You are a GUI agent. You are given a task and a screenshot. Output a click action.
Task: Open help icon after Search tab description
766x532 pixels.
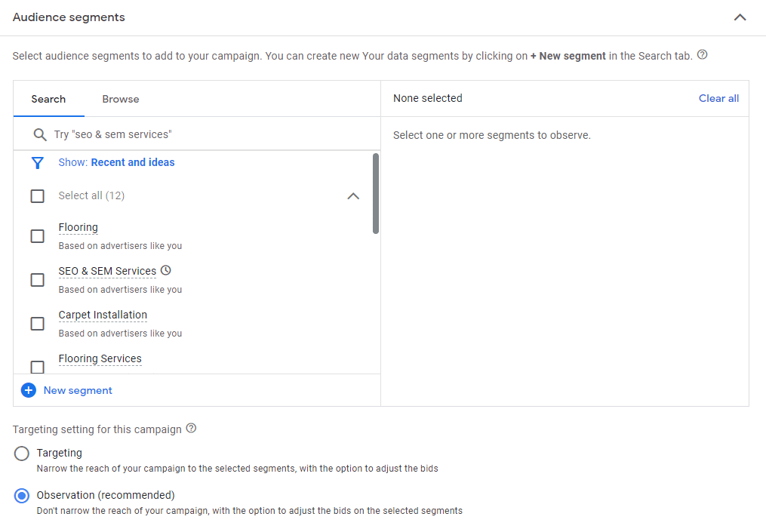702,55
